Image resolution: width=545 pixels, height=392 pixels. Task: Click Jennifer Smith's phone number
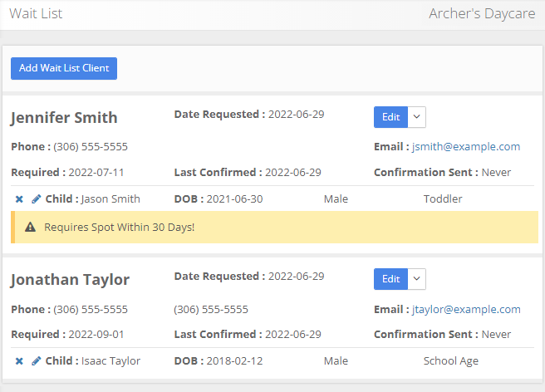(91, 147)
